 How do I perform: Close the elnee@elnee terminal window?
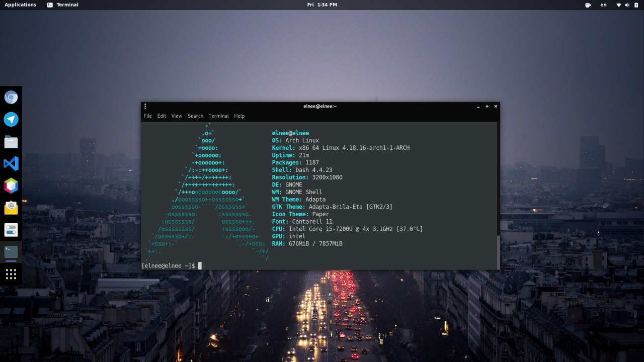tap(496, 106)
